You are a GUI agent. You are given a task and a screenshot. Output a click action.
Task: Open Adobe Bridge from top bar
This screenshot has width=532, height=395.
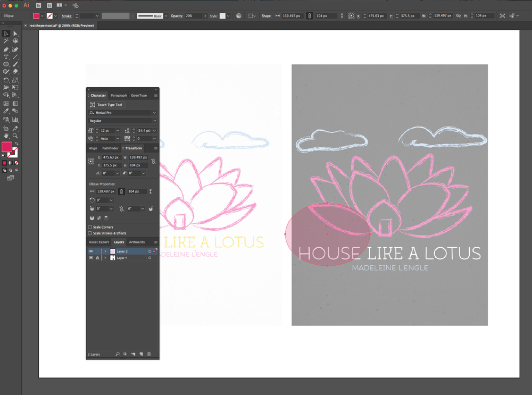(38, 5)
